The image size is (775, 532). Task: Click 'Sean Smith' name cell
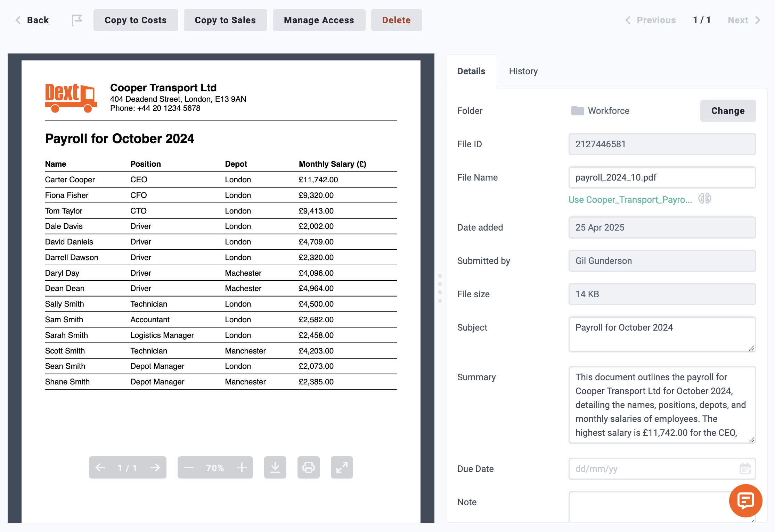(x=65, y=366)
